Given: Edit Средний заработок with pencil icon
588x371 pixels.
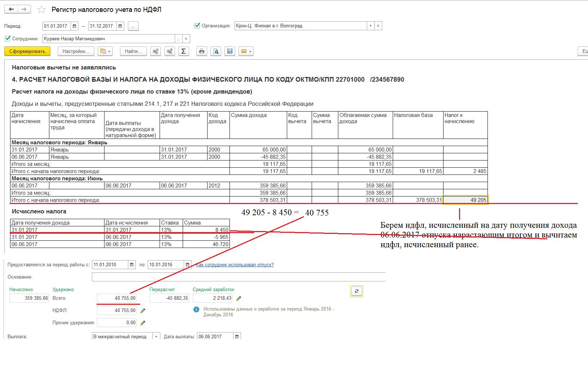Looking at the screenshot, I should [x=239, y=298].
